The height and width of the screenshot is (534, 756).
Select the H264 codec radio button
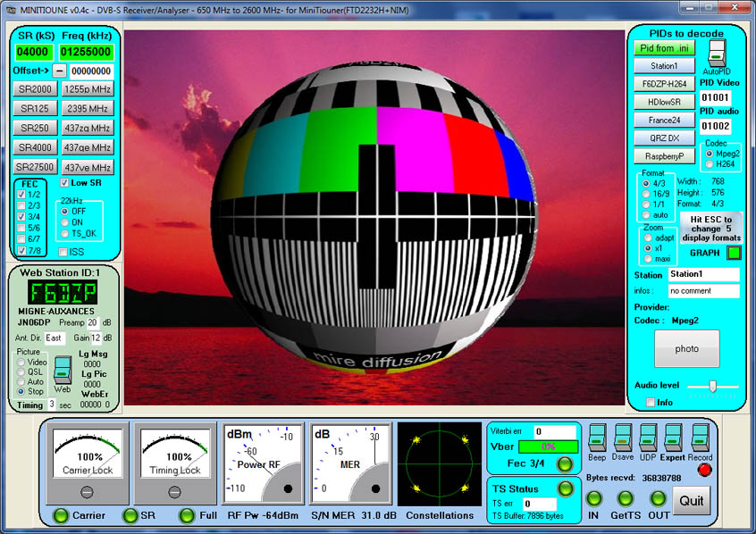click(x=710, y=163)
